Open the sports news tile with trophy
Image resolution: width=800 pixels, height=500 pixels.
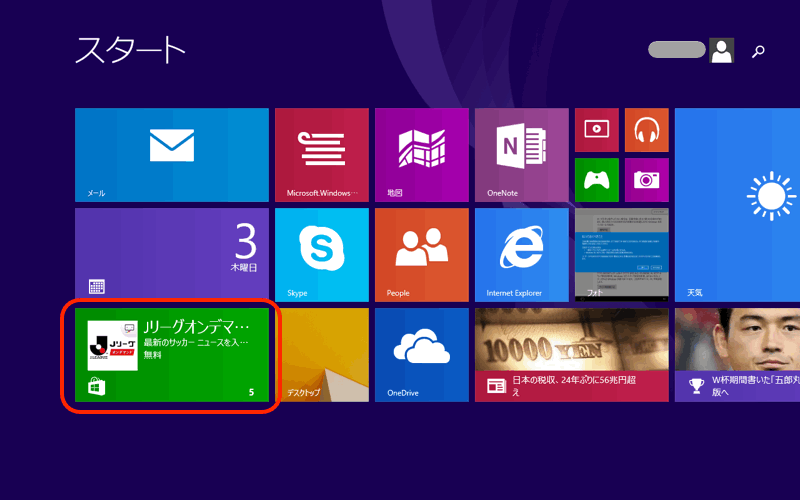pos(737,355)
